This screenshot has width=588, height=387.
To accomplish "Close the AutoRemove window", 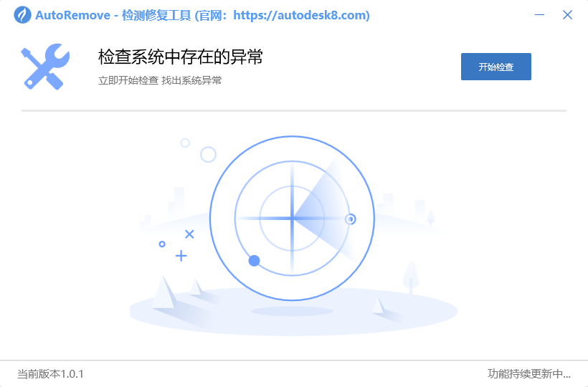I will click(x=567, y=15).
